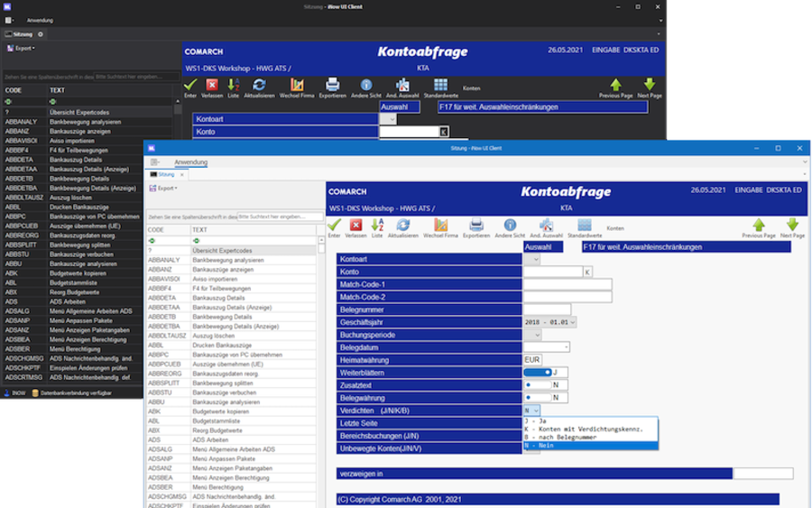Click CODE column header in dark window

tap(25, 90)
